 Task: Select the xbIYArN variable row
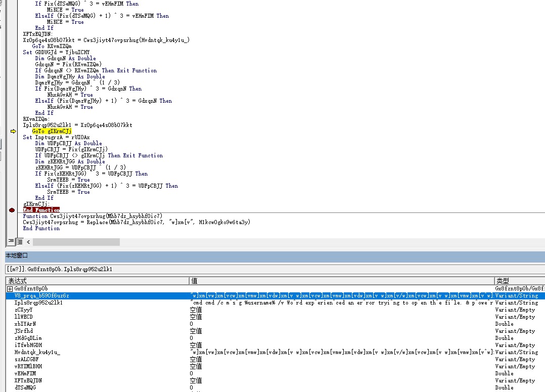click(x=275, y=324)
